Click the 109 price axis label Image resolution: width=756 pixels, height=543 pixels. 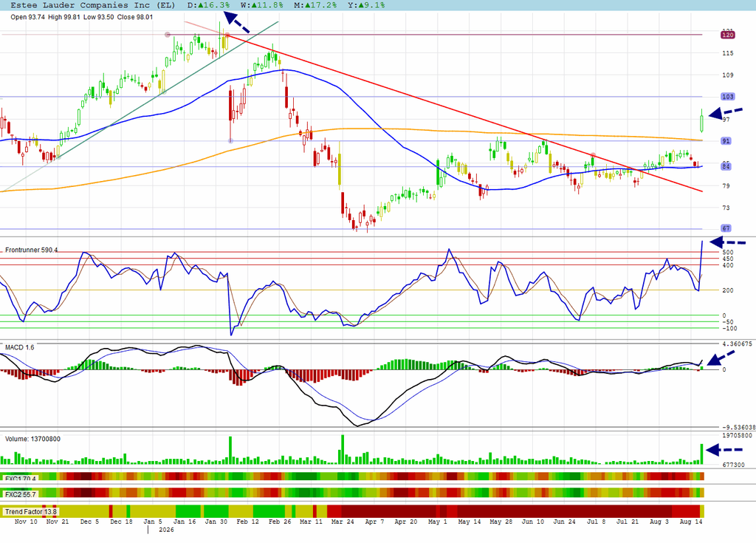(x=727, y=75)
